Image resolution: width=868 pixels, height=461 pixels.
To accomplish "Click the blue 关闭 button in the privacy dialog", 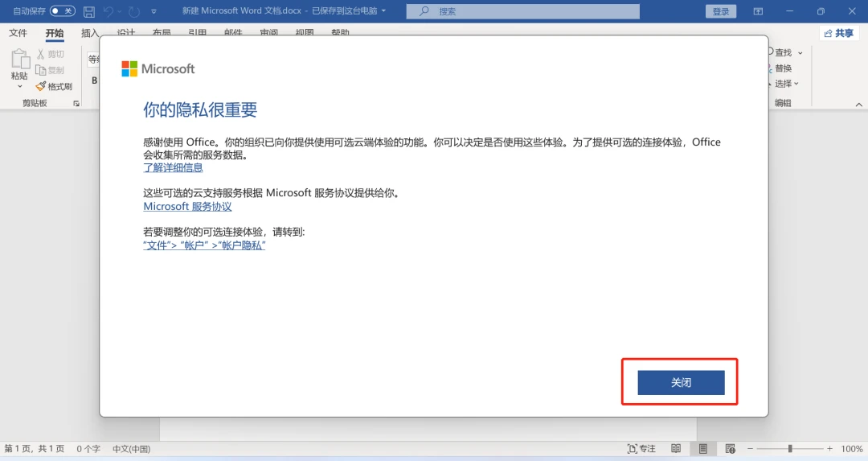I will point(681,382).
